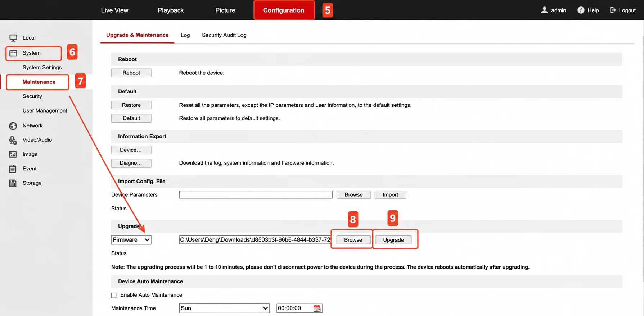
Task: Click the firmware file path field
Action: [255, 240]
